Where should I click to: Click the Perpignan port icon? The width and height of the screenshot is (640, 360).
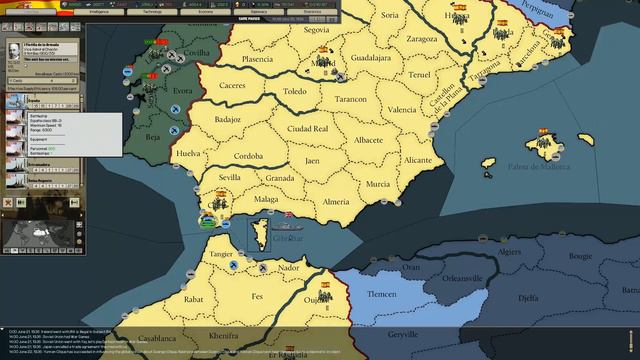(571, 16)
